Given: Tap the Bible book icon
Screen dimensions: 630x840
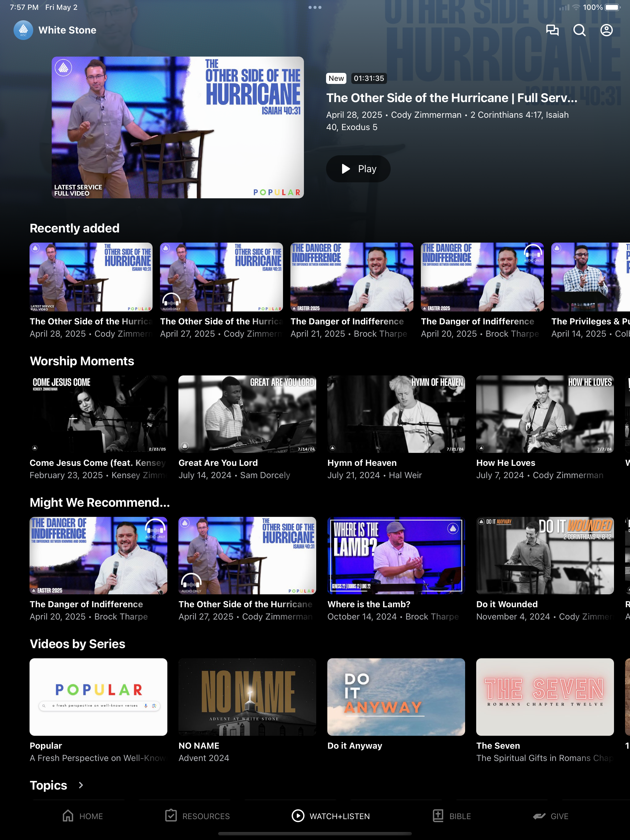Looking at the screenshot, I should click(x=438, y=816).
